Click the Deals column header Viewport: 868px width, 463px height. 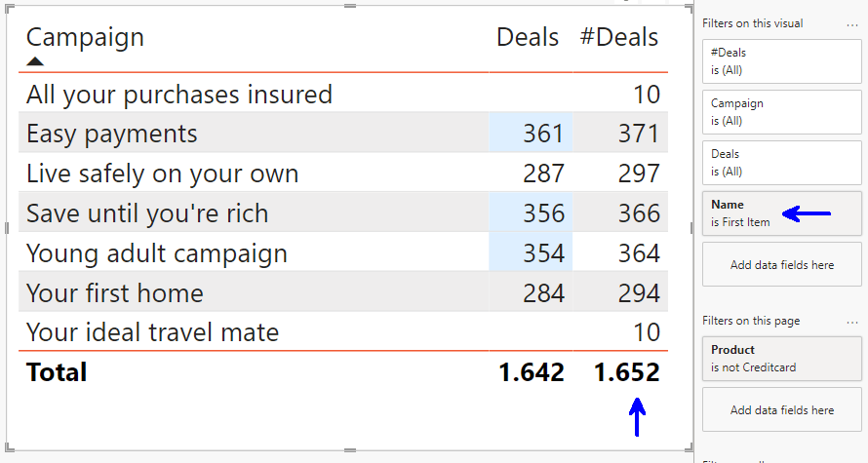click(528, 38)
